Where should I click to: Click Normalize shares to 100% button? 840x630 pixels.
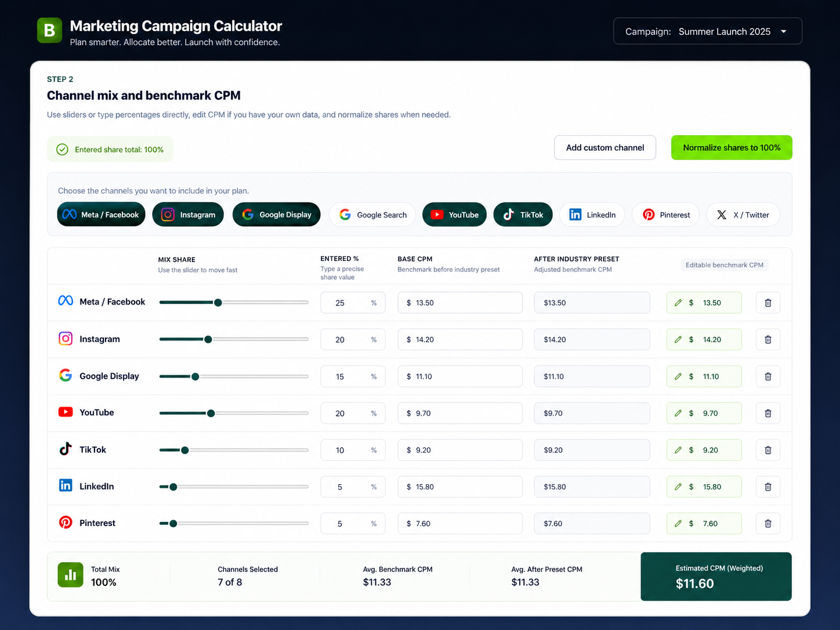732,148
